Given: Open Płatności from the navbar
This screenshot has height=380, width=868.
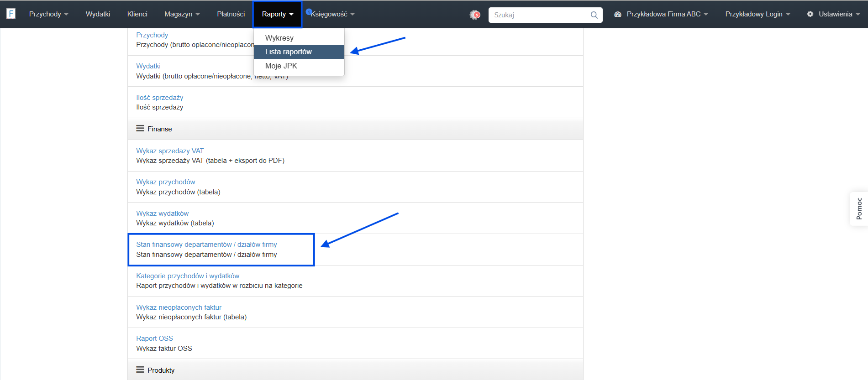Looking at the screenshot, I should point(231,14).
